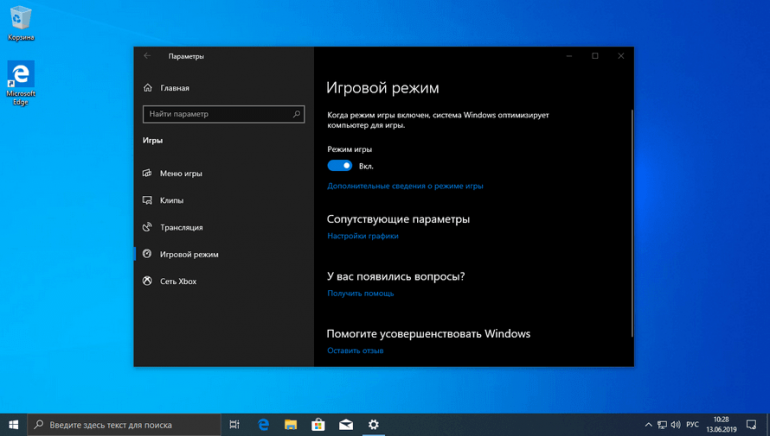The height and width of the screenshot is (436, 770).
Task: Click Settings gear on taskbar
Action: (373, 425)
